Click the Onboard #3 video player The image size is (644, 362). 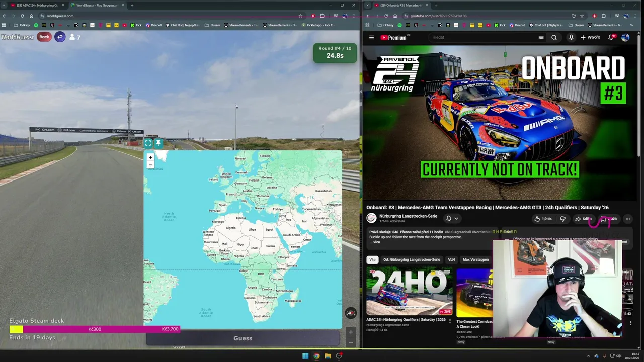[500, 123]
